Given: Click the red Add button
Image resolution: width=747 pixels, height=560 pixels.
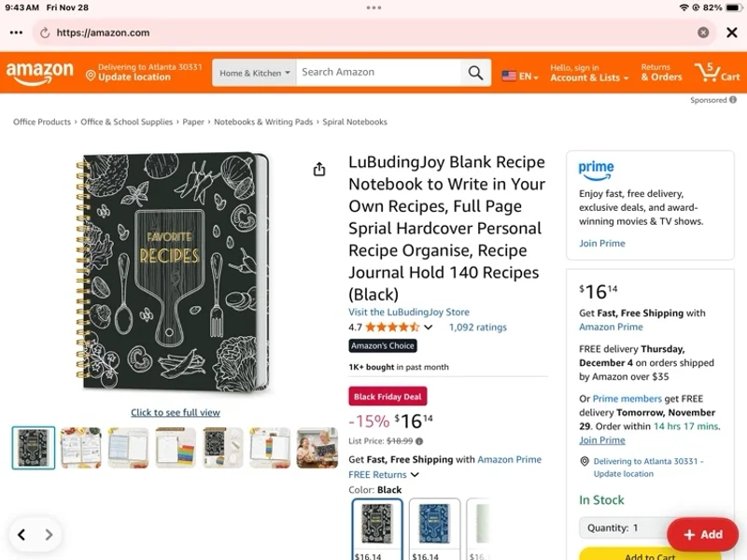Looking at the screenshot, I should [703, 534].
